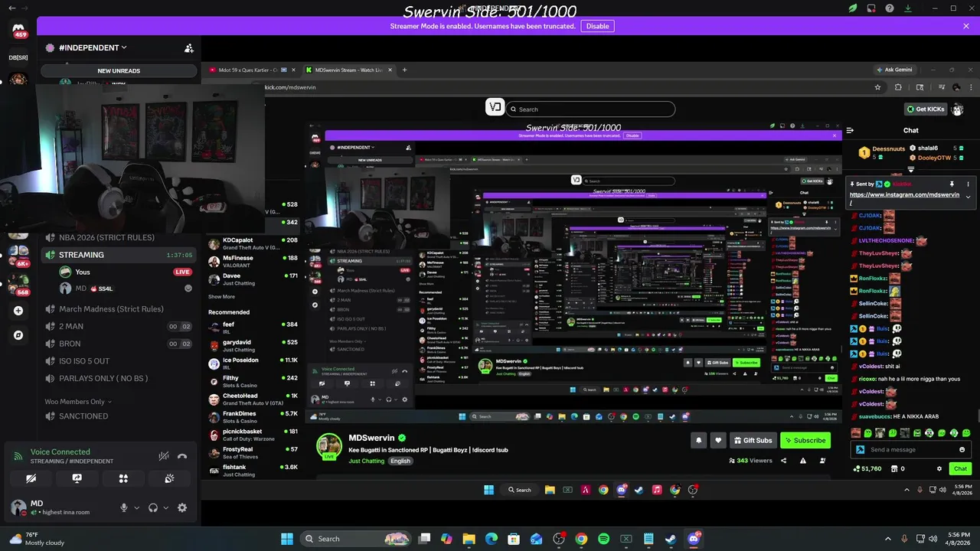Add a server plus icon
Viewport: 980px width, 551px height.
point(18,311)
